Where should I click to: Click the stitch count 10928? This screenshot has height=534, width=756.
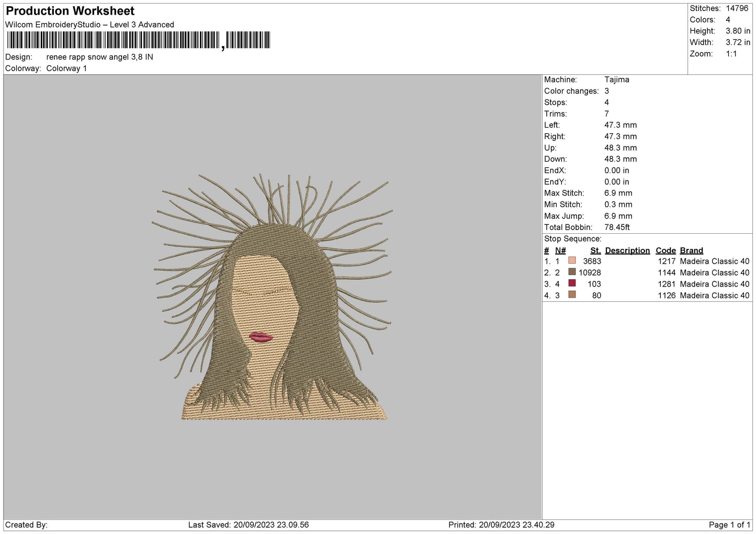tap(590, 273)
